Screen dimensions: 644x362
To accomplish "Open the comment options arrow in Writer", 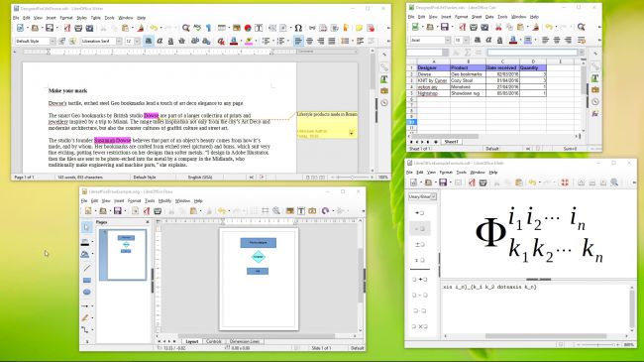I will 351,133.
